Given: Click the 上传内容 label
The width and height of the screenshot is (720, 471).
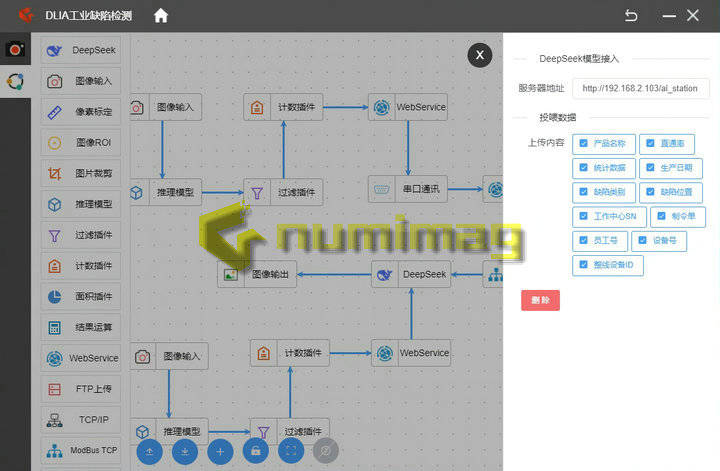Looking at the screenshot, I should (546, 143).
